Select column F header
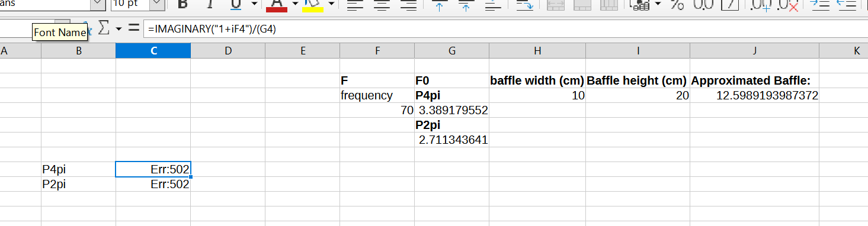868x226 pixels. tap(377, 51)
